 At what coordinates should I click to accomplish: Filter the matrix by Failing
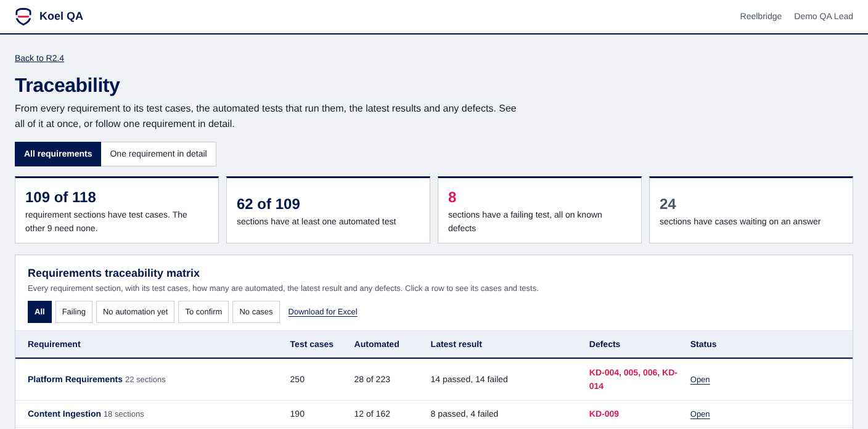coord(74,312)
